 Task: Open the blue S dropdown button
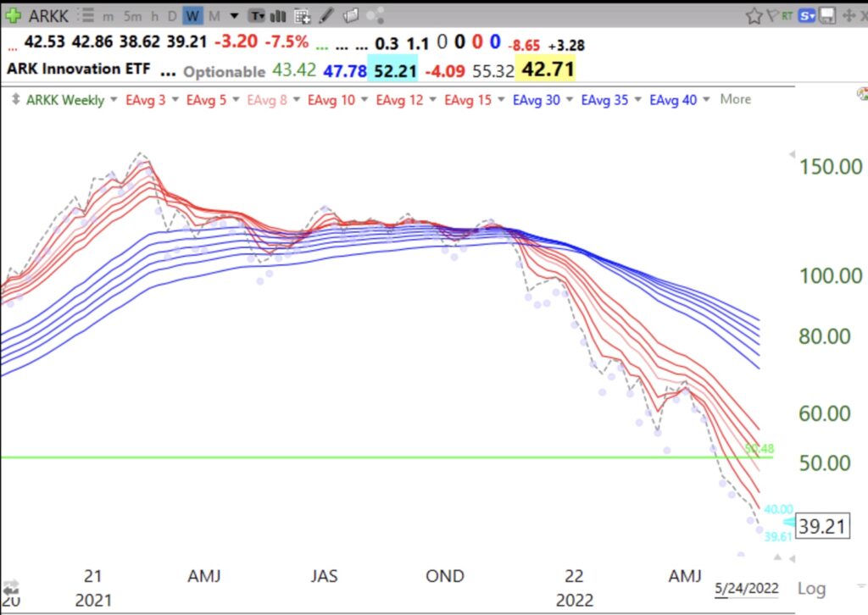coord(807,16)
